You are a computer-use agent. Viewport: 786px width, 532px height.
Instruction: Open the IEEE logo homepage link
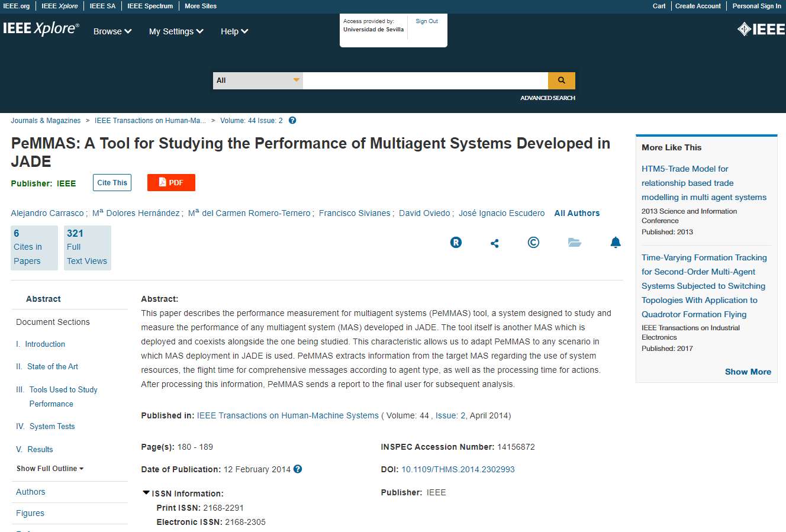(761, 29)
